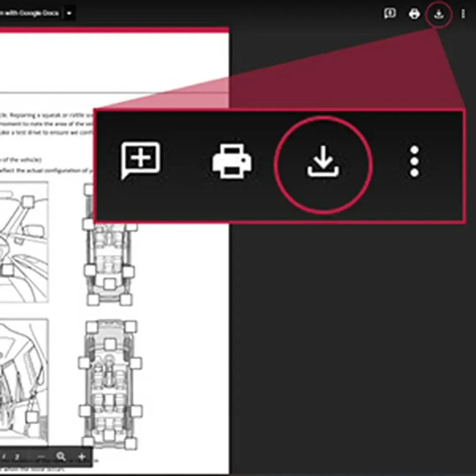Click the enlarged three-dot icon in callout
Image resolution: width=476 pixels, height=476 pixels.
(x=414, y=162)
